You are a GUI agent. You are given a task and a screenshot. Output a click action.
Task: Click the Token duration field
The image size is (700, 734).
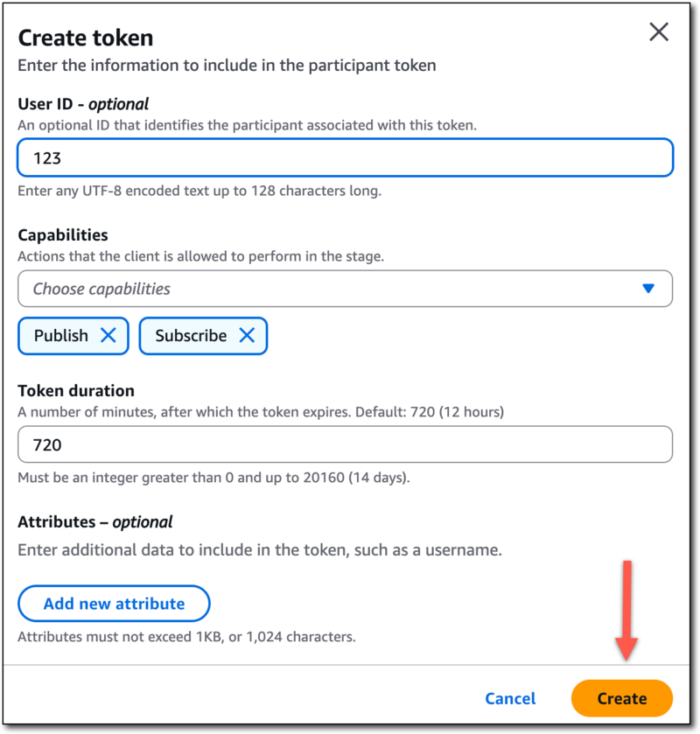344,444
